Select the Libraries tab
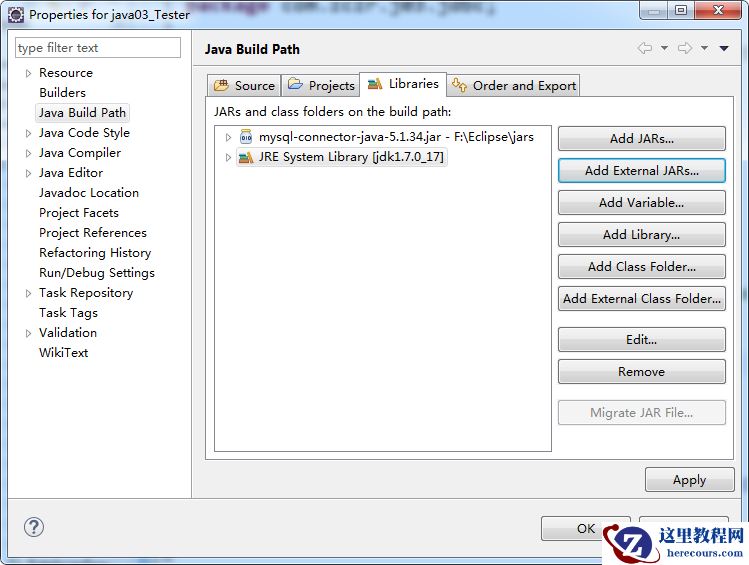749x565 pixels. [x=403, y=85]
